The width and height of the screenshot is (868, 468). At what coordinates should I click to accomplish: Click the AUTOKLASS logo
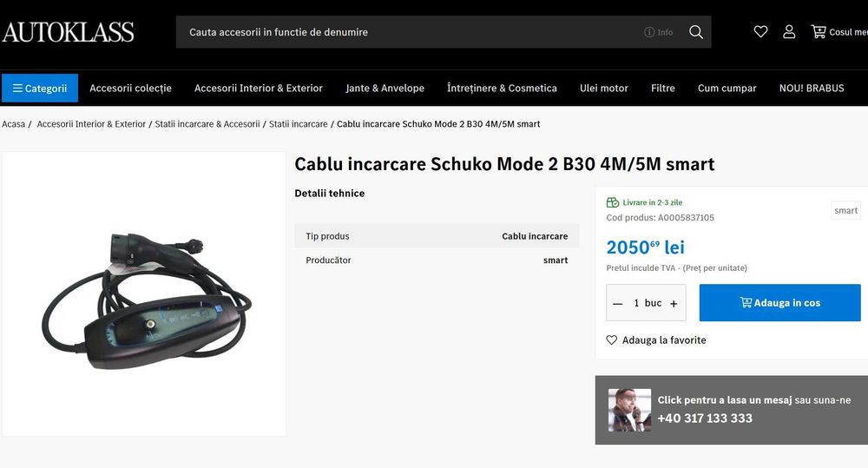pos(68,33)
